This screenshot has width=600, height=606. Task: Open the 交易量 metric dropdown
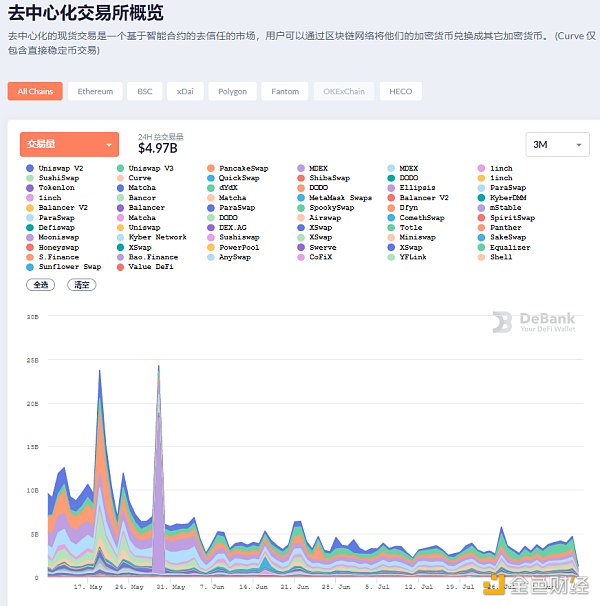pos(69,144)
